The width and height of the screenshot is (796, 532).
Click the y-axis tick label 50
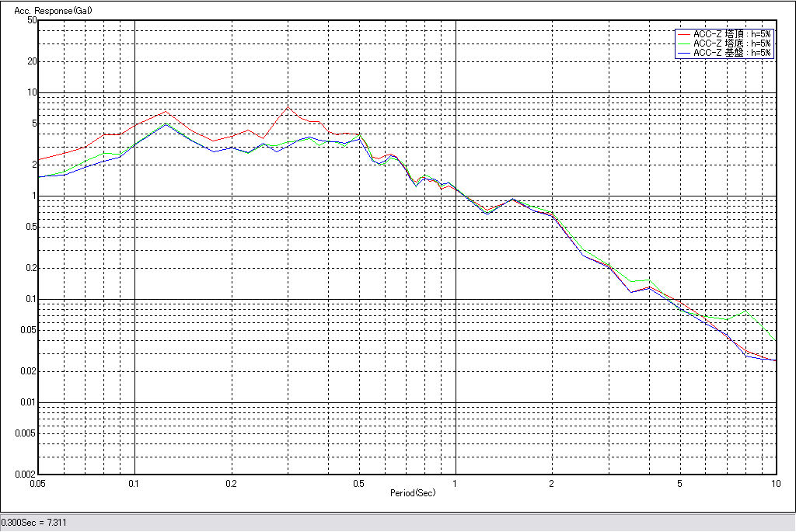(32, 21)
